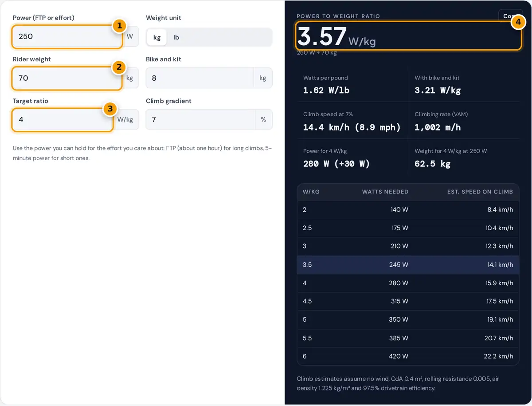The image size is (532, 406).
Task: Click the 385 W table cell
Action: click(399, 338)
